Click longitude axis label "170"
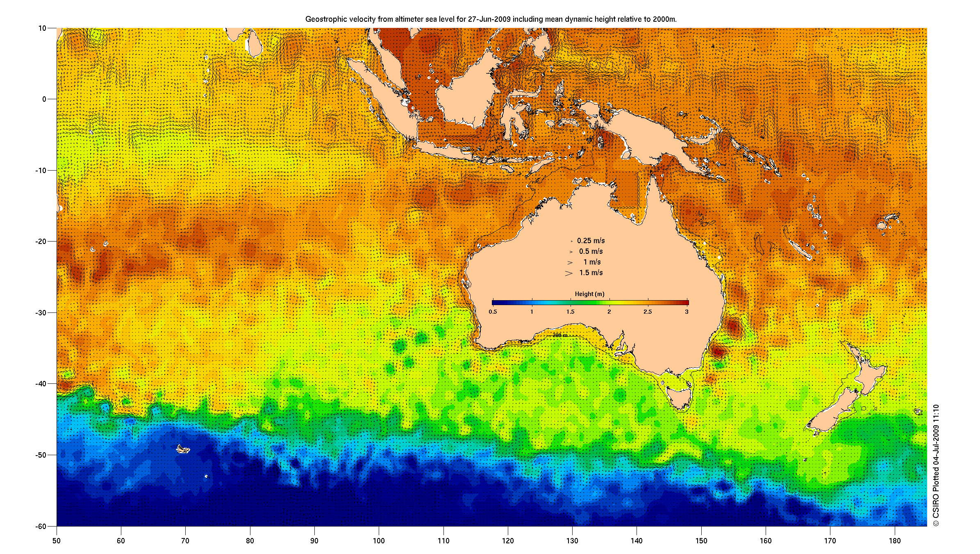The height and width of the screenshot is (554, 980). click(x=830, y=541)
